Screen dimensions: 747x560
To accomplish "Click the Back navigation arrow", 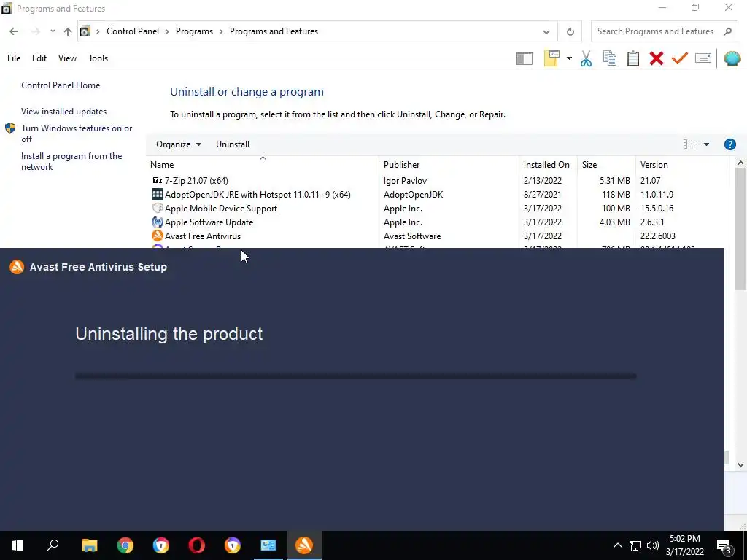I will pos(14,31).
